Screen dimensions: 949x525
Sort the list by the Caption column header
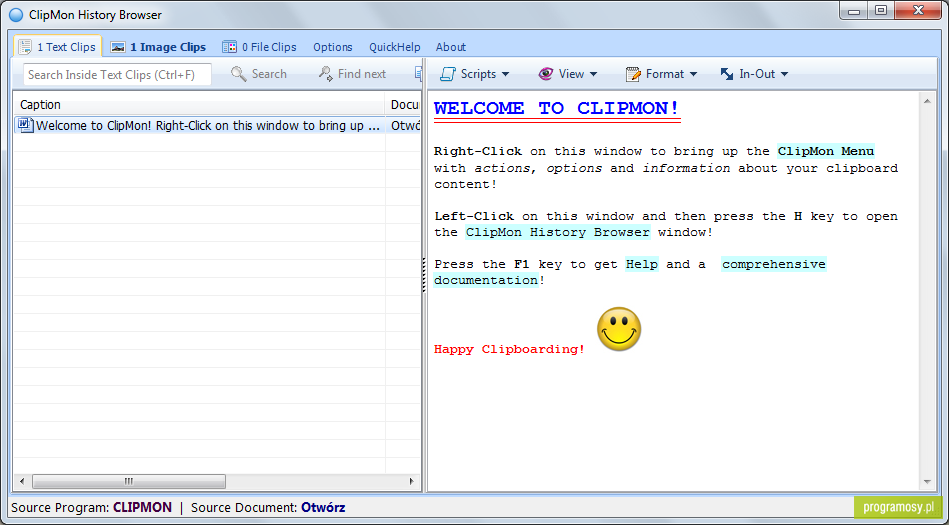[199, 104]
